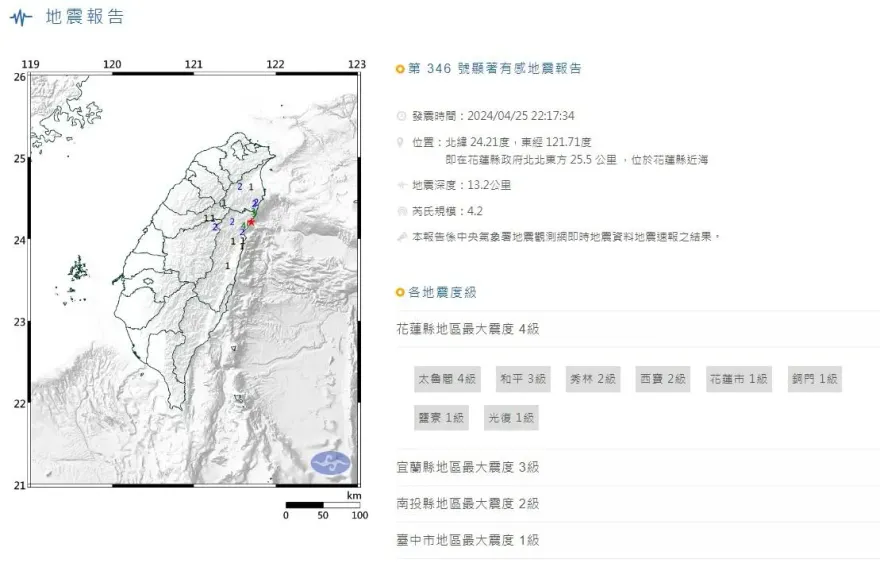Click the 花蓮市 1級 station chip

tap(739, 379)
